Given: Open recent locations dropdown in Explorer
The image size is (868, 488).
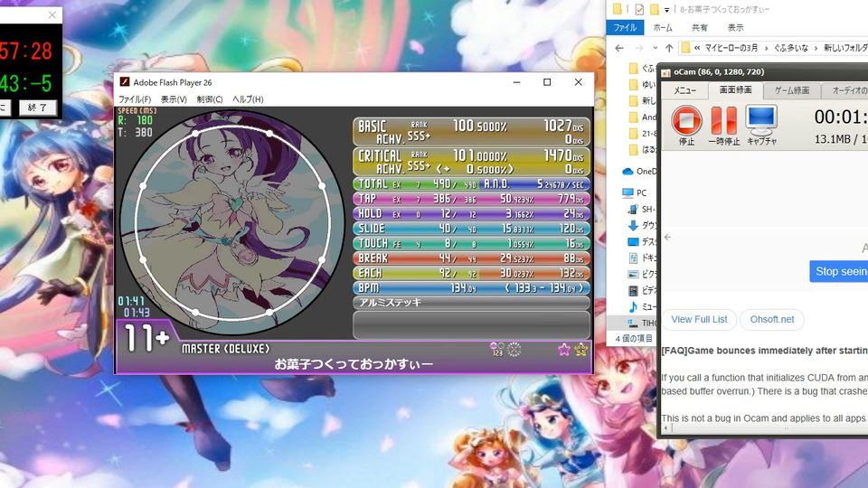Looking at the screenshot, I should coord(655,48).
